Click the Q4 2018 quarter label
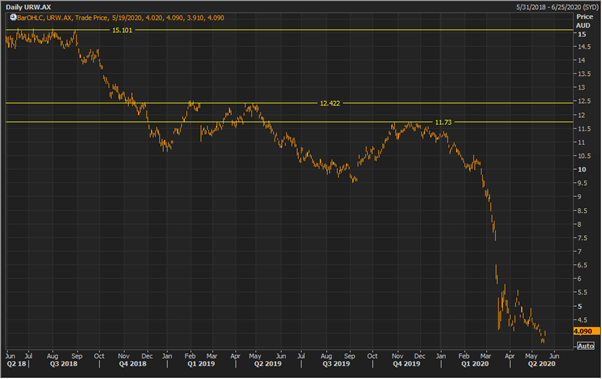The height and width of the screenshot is (379, 602). click(x=132, y=364)
